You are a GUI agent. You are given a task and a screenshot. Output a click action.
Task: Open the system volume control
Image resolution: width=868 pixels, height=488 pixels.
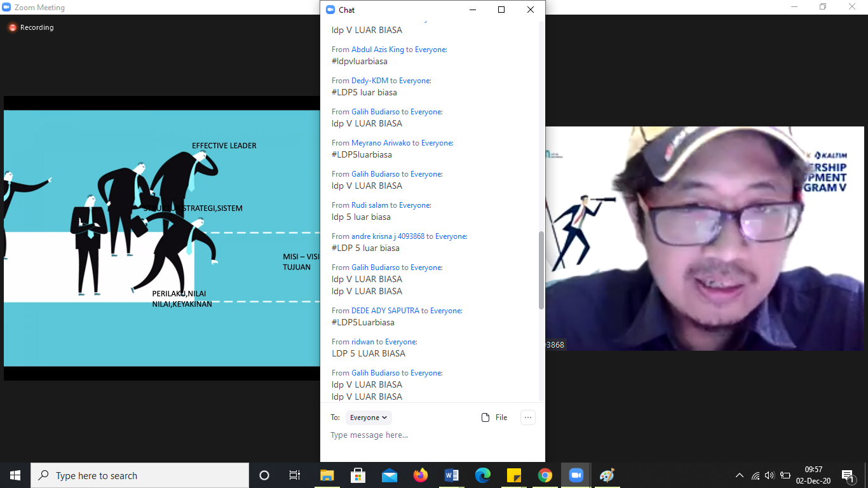[770, 475]
